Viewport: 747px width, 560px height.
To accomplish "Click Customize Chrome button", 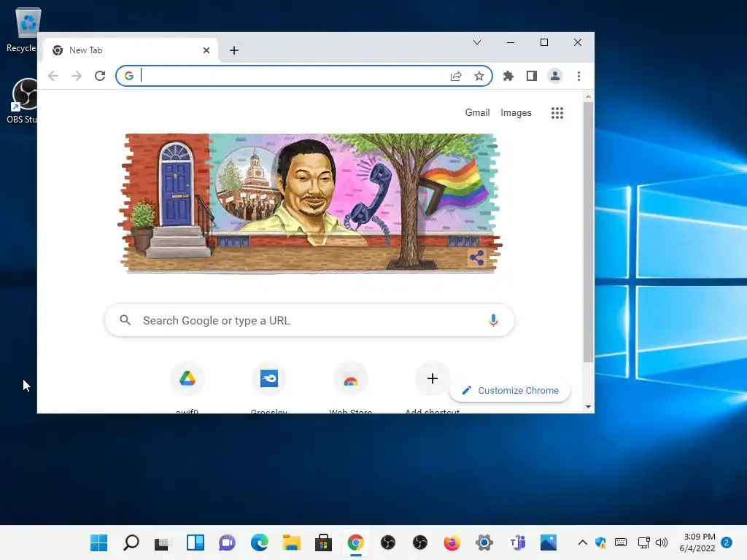I will (510, 391).
